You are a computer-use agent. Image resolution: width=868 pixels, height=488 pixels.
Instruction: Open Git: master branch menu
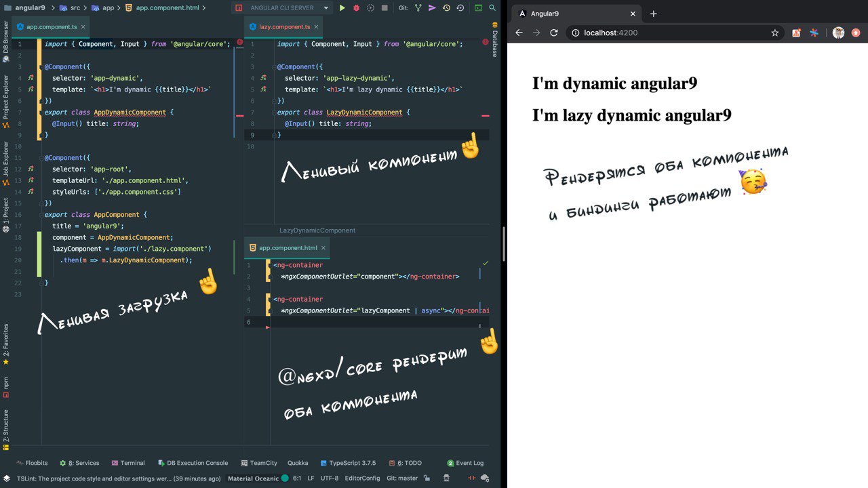coord(402,479)
